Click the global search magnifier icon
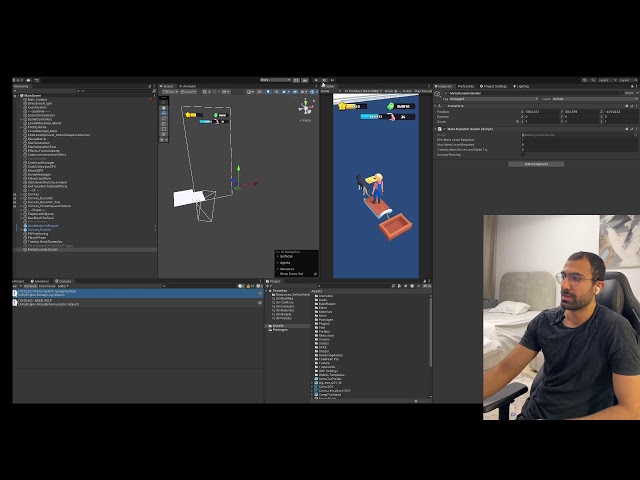Image resolution: width=640 pixels, height=480 pixels. pos(593,80)
